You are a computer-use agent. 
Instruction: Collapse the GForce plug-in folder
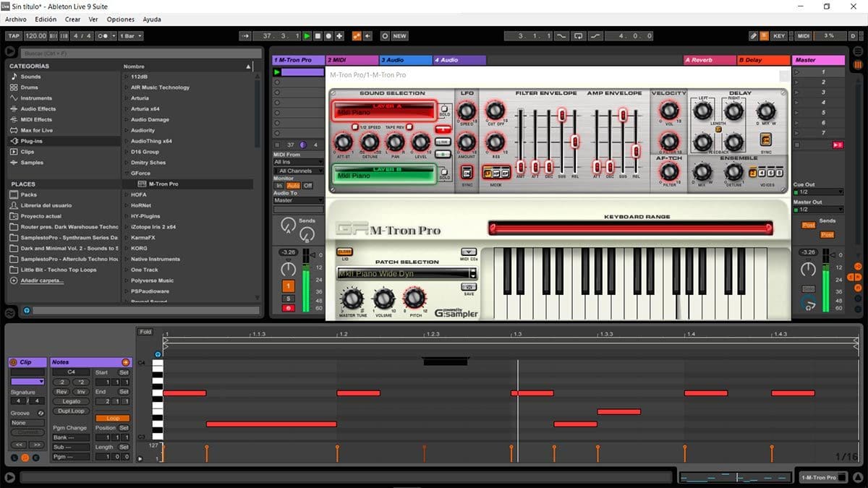[126, 174]
